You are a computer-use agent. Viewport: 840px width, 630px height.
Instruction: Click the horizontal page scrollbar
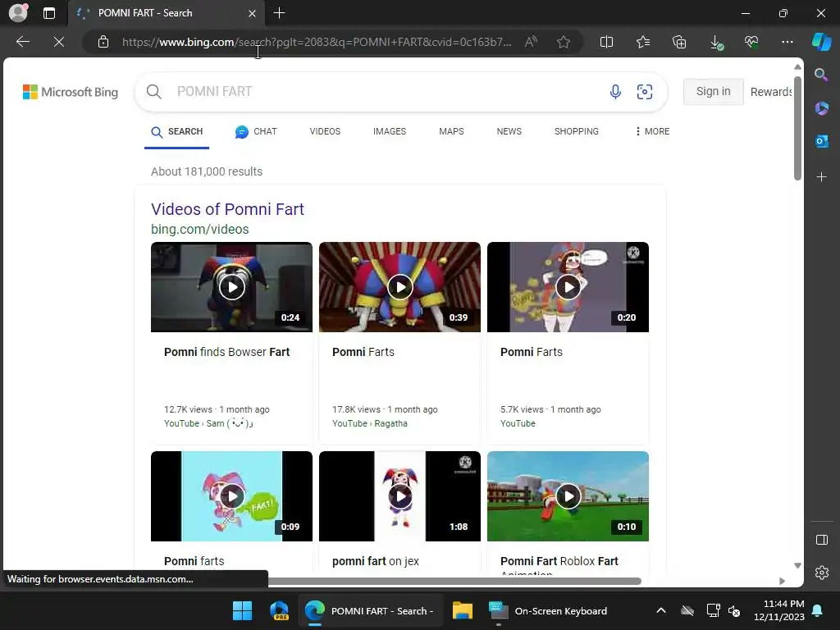coord(454,582)
